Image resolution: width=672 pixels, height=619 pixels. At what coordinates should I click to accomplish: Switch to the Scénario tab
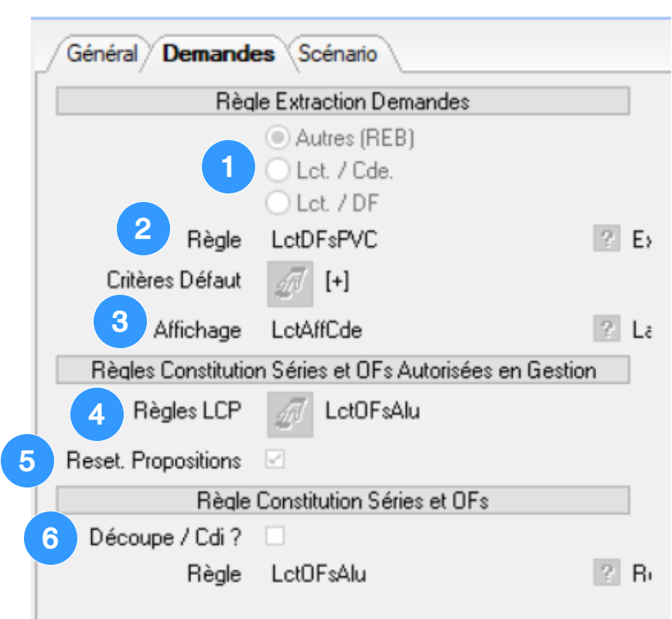338,54
